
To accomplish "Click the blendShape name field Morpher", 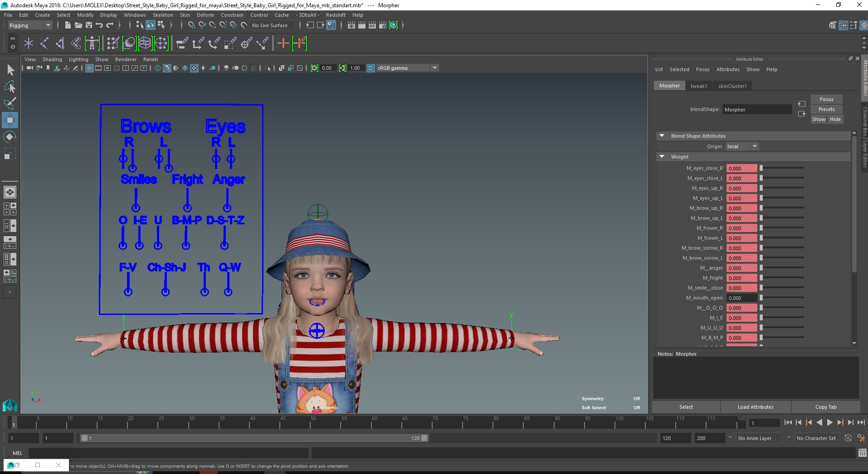I will (x=757, y=109).
